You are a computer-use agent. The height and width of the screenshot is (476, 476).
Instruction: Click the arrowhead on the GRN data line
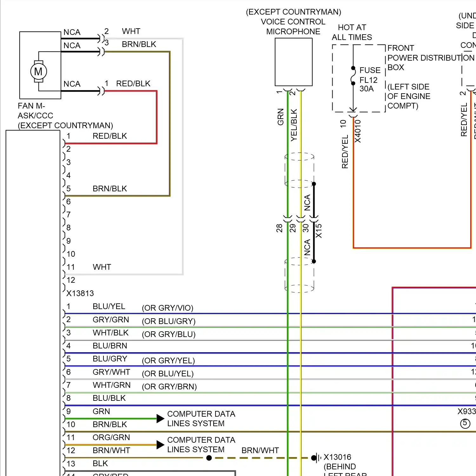pos(161,419)
